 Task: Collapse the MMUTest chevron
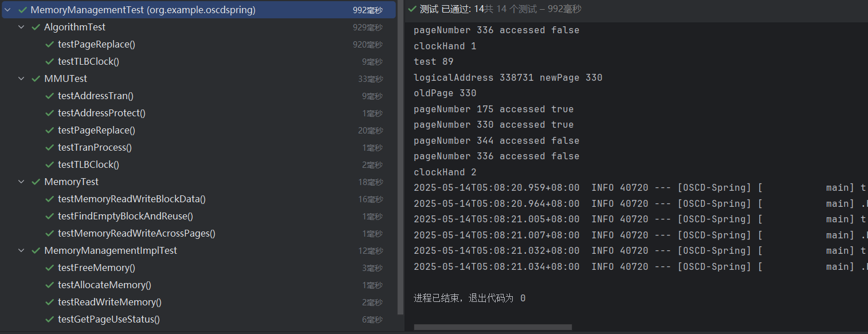[x=22, y=78]
